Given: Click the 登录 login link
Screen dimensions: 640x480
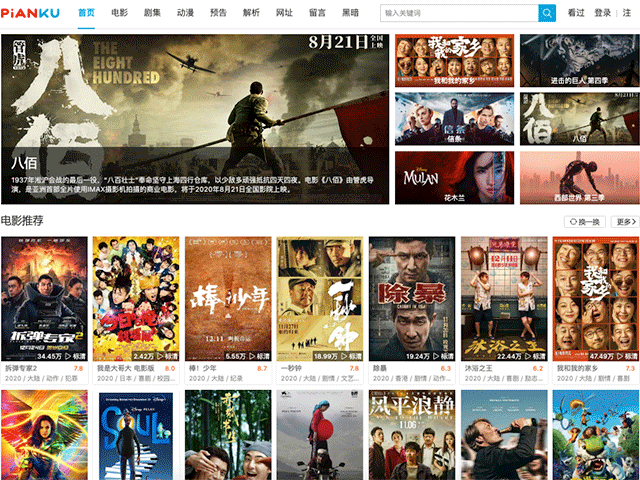Looking at the screenshot, I should tap(602, 13).
